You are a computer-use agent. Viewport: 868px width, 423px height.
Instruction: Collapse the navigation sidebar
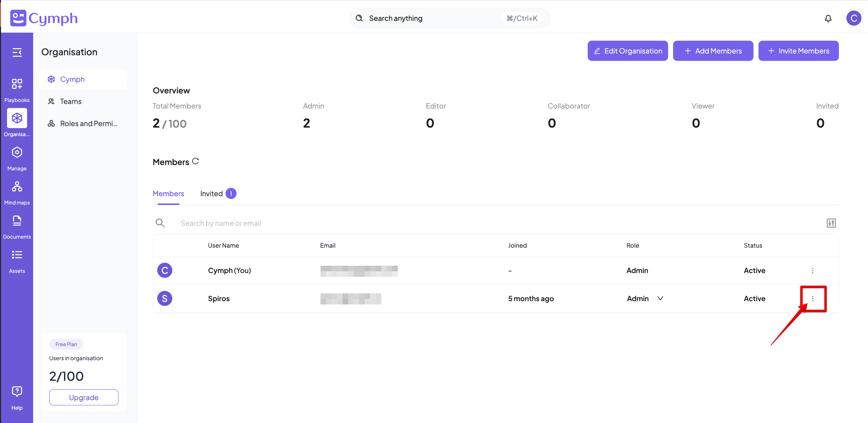pyautogui.click(x=17, y=52)
